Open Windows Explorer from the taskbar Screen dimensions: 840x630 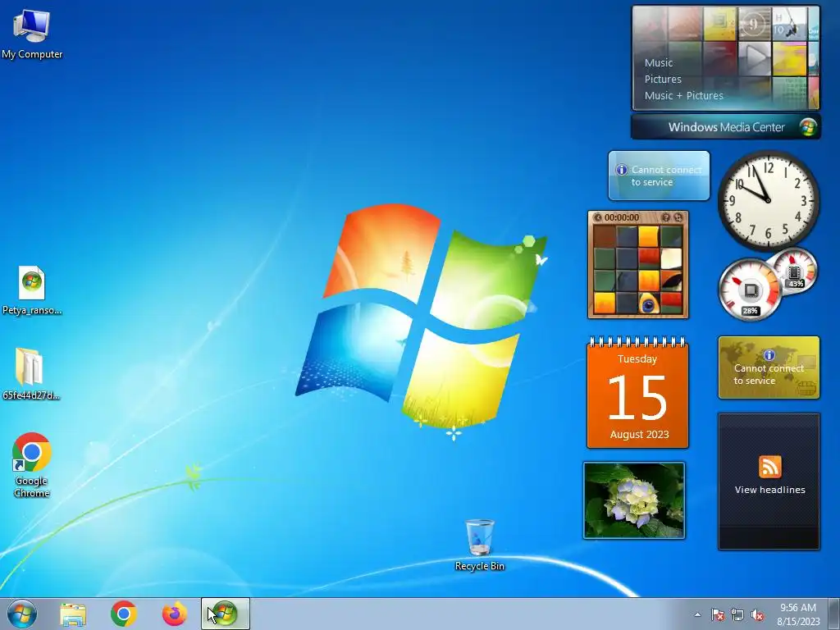pyautogui.click(x=73, y=614)
